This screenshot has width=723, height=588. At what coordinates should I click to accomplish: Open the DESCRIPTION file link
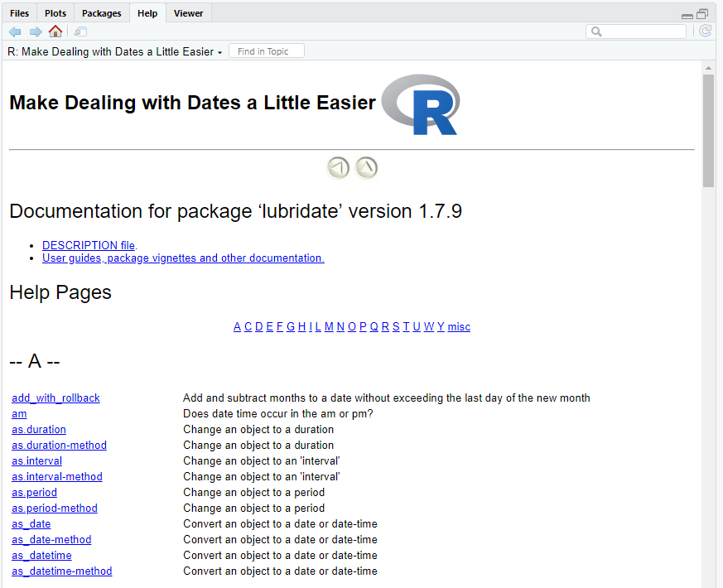89,245
